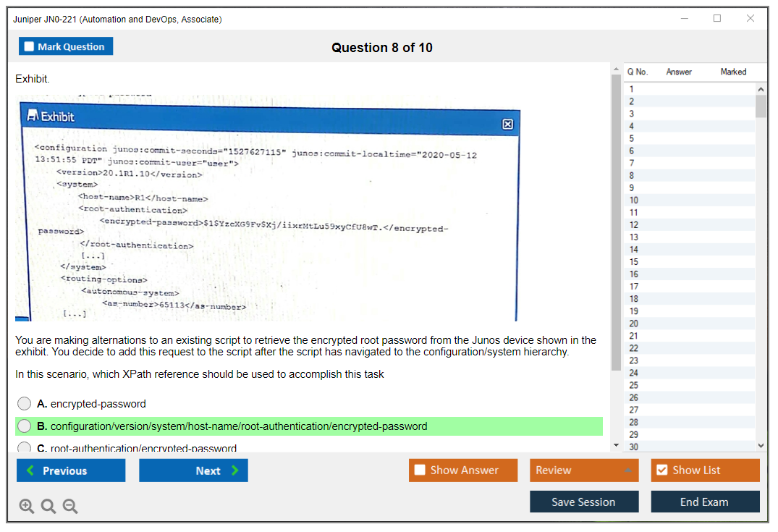The width and height of the screenshot is (778, 532).
Task: Click the question list scrollbar thumb
Action: coord(761,106)
